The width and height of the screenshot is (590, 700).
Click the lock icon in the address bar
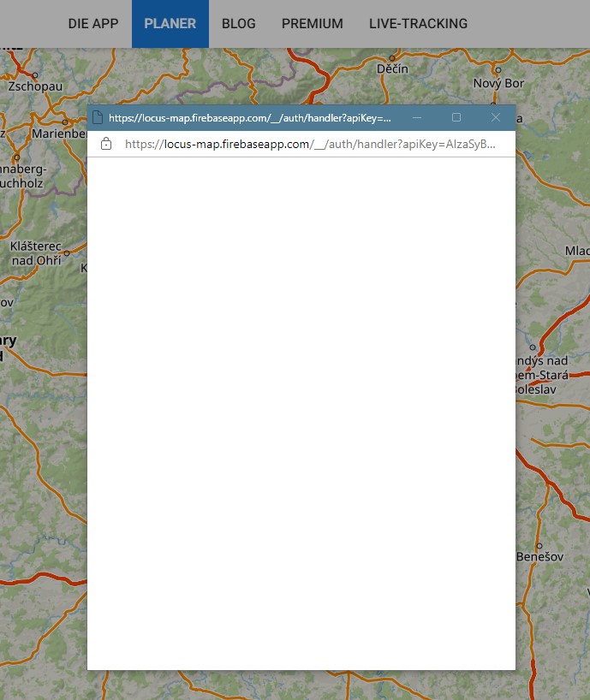coord(106,145)
